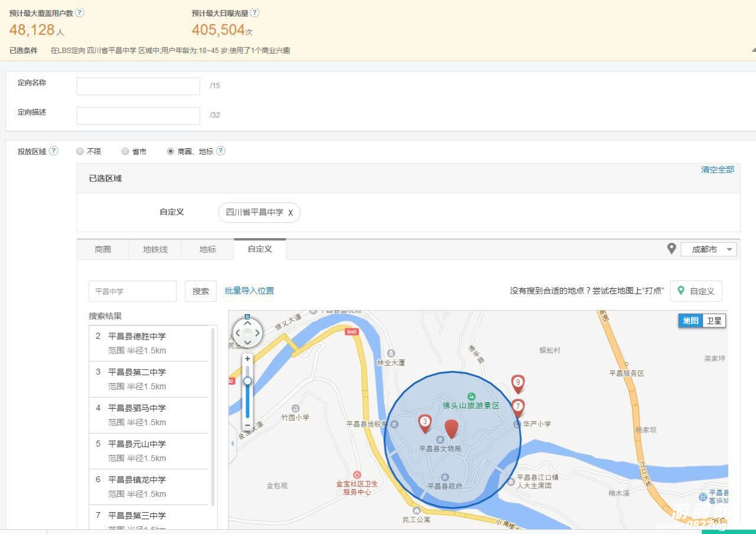Select result 平昌县元山中学
756x534 pixels.
pyautogui.click(x=149, y=451)
